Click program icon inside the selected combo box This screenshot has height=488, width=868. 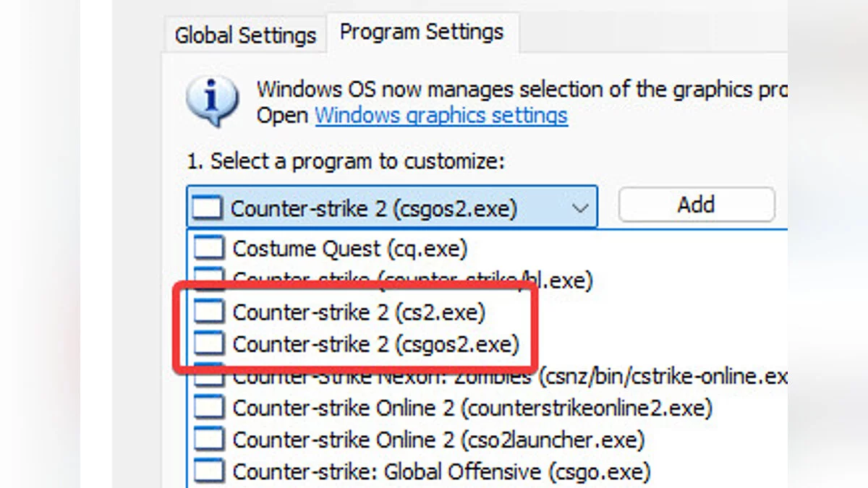click(x=207, y=208)
